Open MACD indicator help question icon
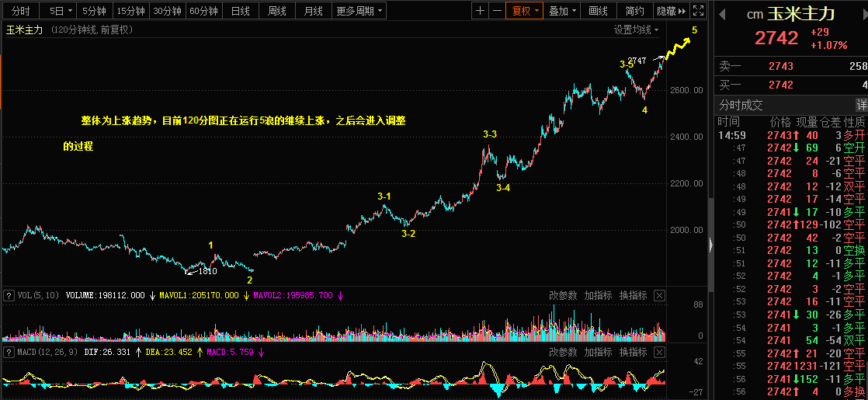This screenshot has width=868, height=400. click(9, 352)
